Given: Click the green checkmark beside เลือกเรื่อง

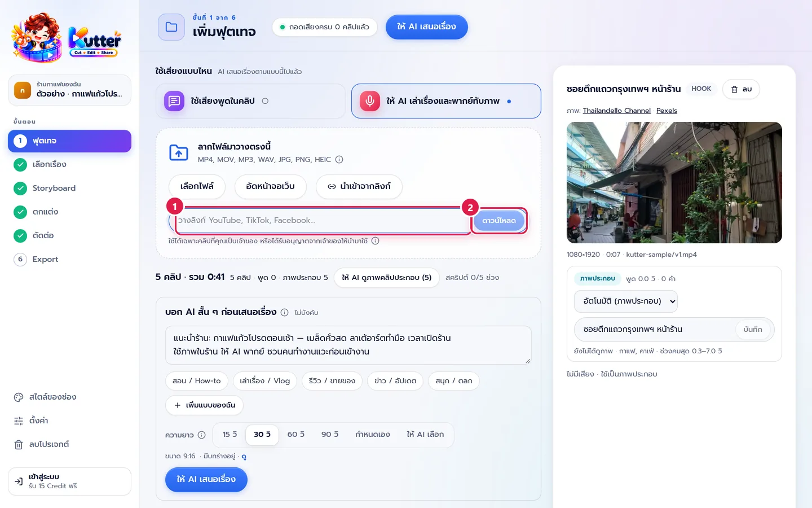Looking at the screenshot, I should coord(20,165).
